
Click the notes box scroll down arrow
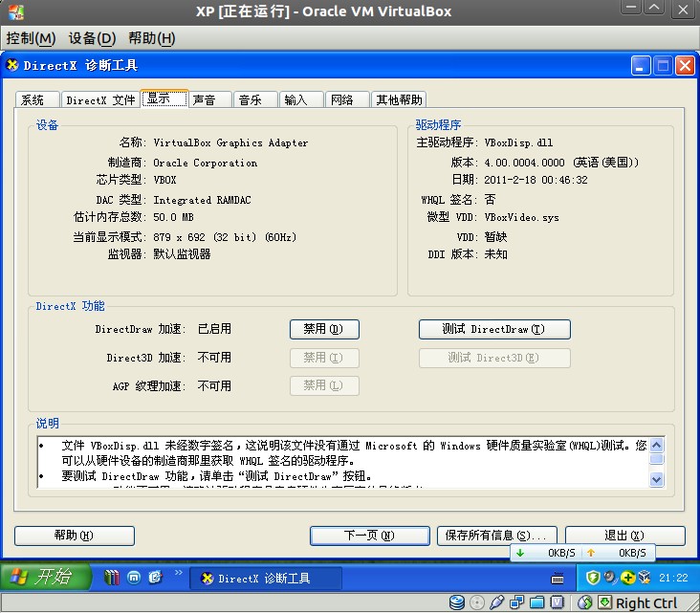pos(656,479)
